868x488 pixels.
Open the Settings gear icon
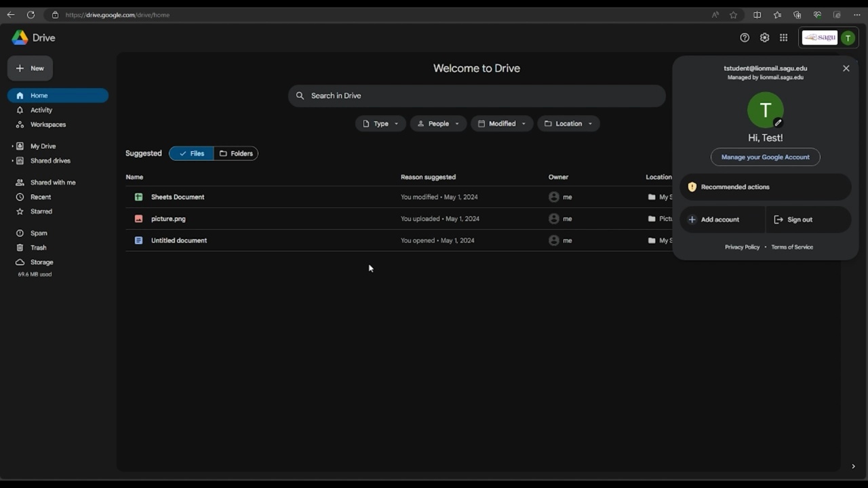764,38
